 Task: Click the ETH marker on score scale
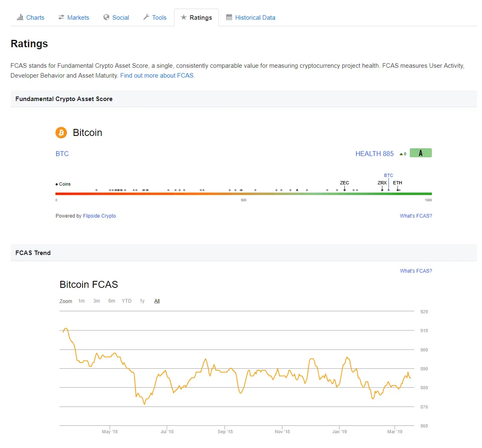[397, 183]
